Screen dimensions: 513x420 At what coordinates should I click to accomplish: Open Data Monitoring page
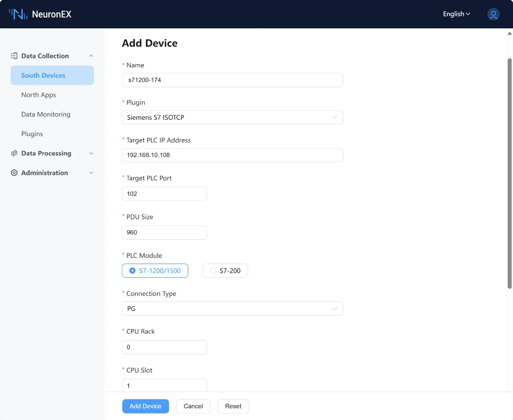click(46, 114)
